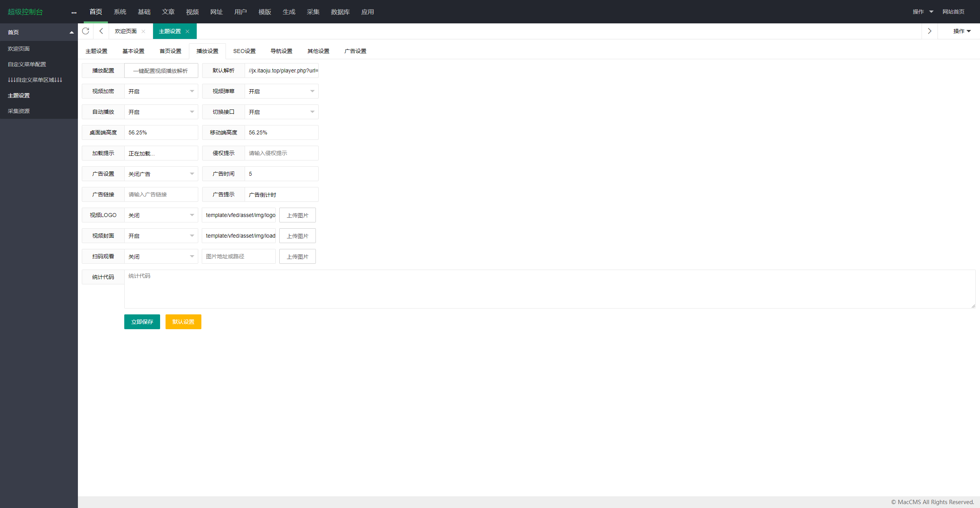The image size is (980, 508).
Task: Click the back navigation arrow icon
Action: (102, 30)
